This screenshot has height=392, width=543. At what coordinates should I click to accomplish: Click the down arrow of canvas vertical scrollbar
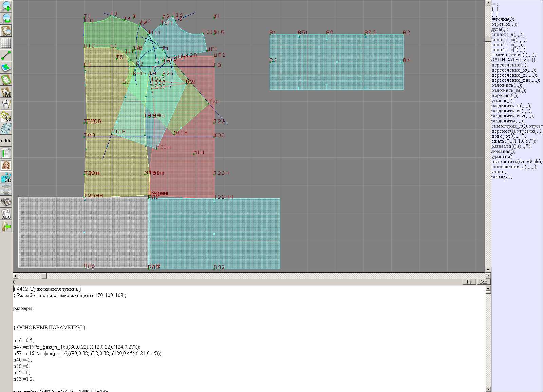tap(488, 270)
